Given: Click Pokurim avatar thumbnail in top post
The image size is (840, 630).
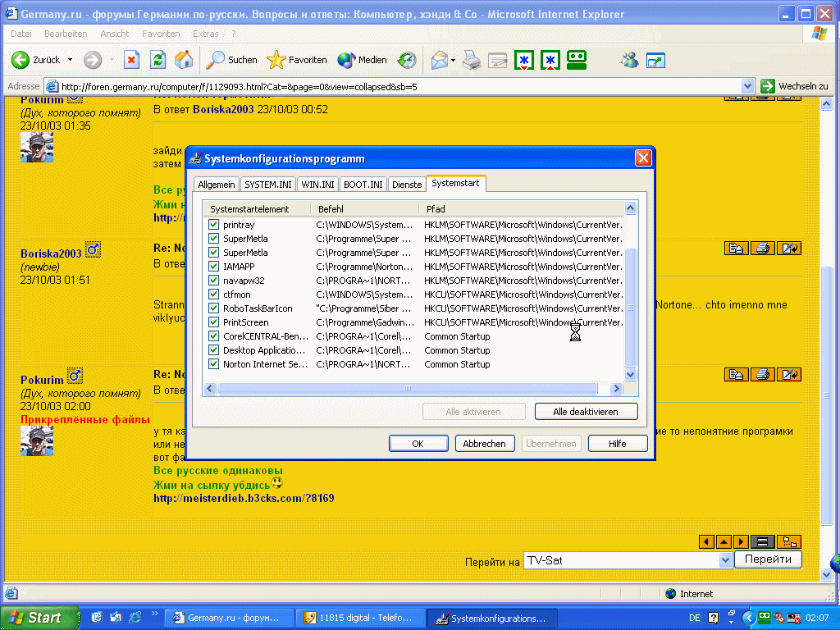Looking at the screenshot, I should point(37,148).
